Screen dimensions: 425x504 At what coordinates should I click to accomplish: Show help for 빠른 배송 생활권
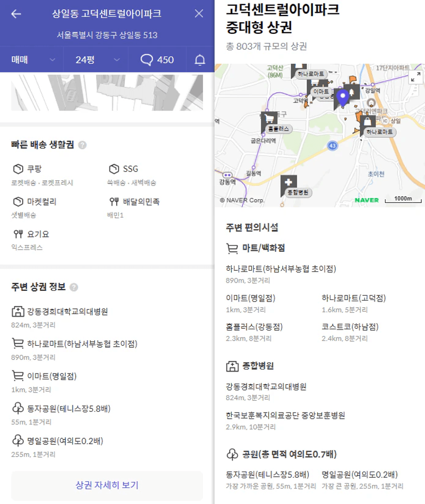[82, 145]
